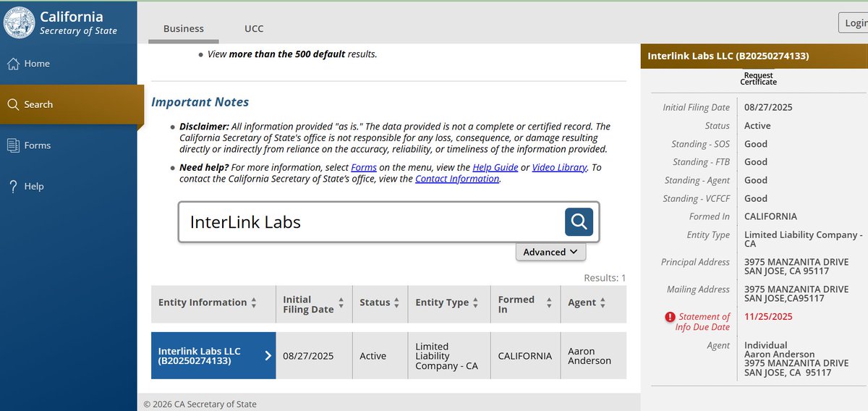
Task: Click the Principal Address value in detail panel
Action: (x=796, y=266)
